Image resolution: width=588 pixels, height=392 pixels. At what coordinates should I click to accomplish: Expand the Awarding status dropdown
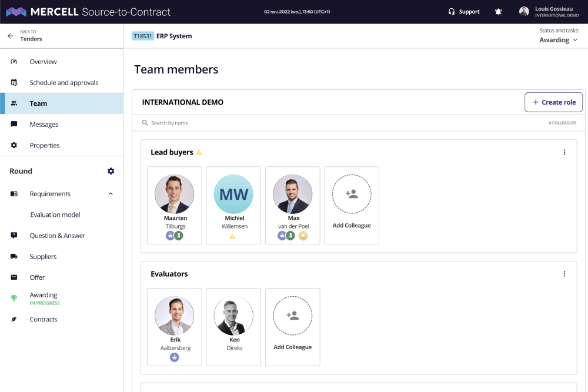(x=558, y=40)
